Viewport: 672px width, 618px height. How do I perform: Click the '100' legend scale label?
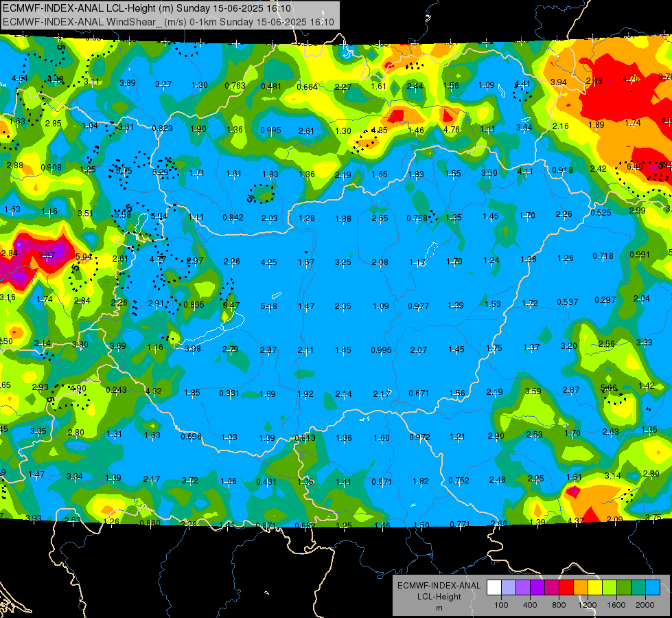(502, 605)
